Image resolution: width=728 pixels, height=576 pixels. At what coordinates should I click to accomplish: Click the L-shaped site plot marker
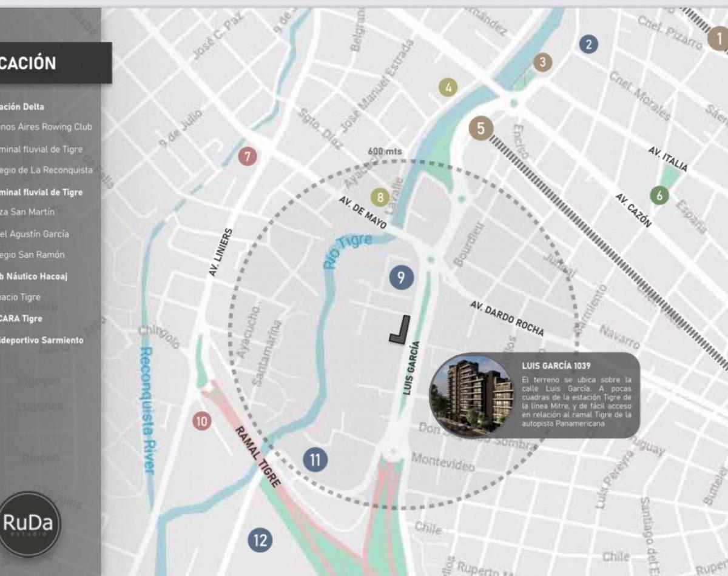coord(400,330)
